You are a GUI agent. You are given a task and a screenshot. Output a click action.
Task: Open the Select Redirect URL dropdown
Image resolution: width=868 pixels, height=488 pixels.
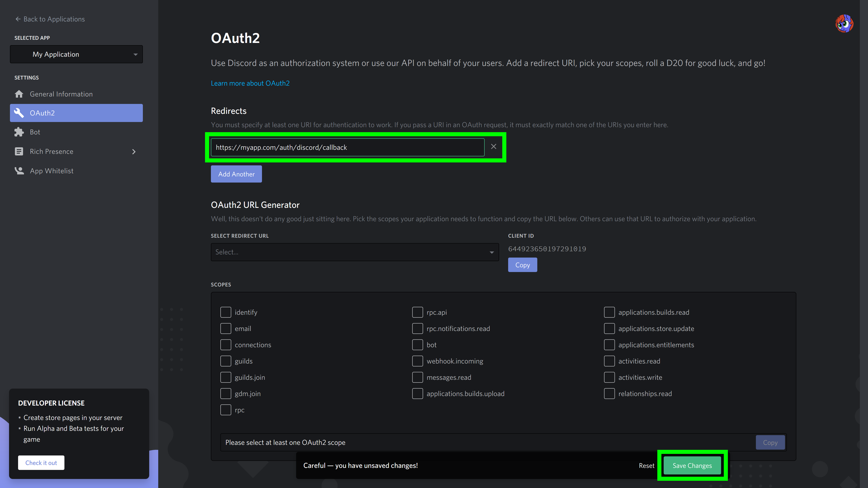click(354, 252)
